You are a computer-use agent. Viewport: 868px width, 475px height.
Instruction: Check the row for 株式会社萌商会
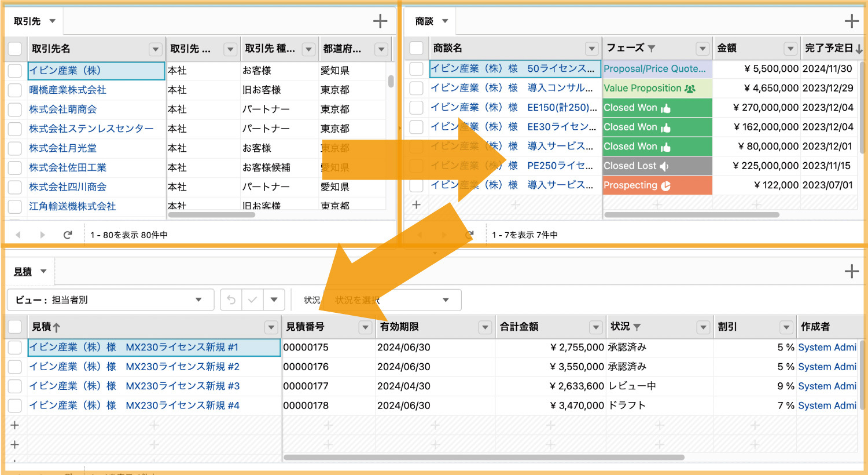15,109
